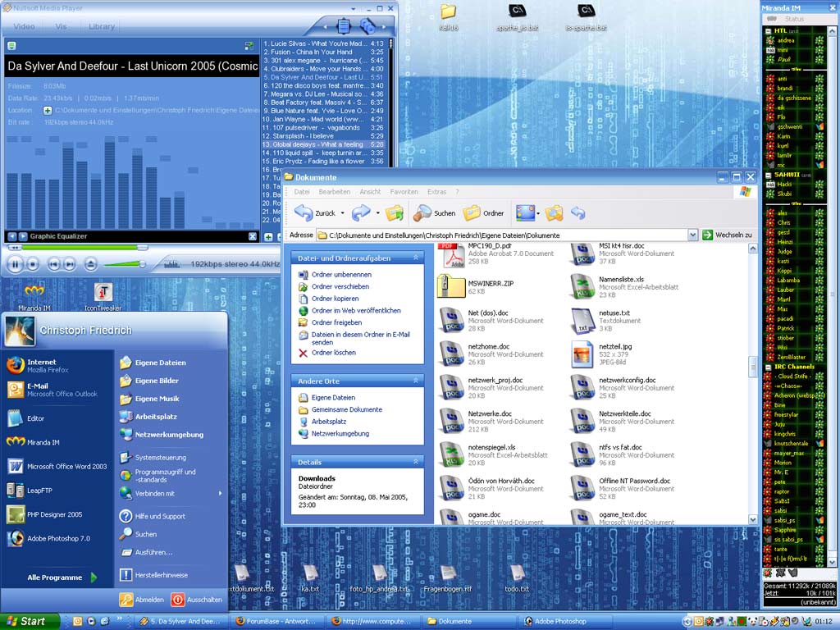Screen dimensions: 840x630
Task: Open the Video tab in media player
Action: click(x=24, y=26)
